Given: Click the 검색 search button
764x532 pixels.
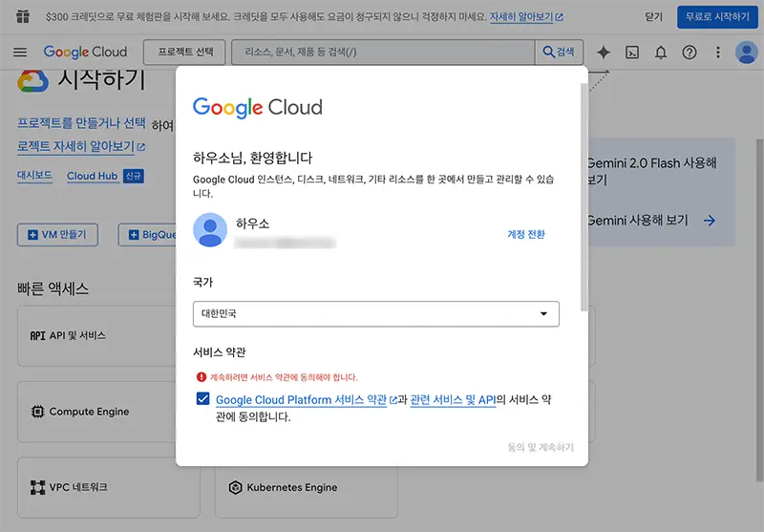Looking at the screenshot, I should tap(559, 53).
